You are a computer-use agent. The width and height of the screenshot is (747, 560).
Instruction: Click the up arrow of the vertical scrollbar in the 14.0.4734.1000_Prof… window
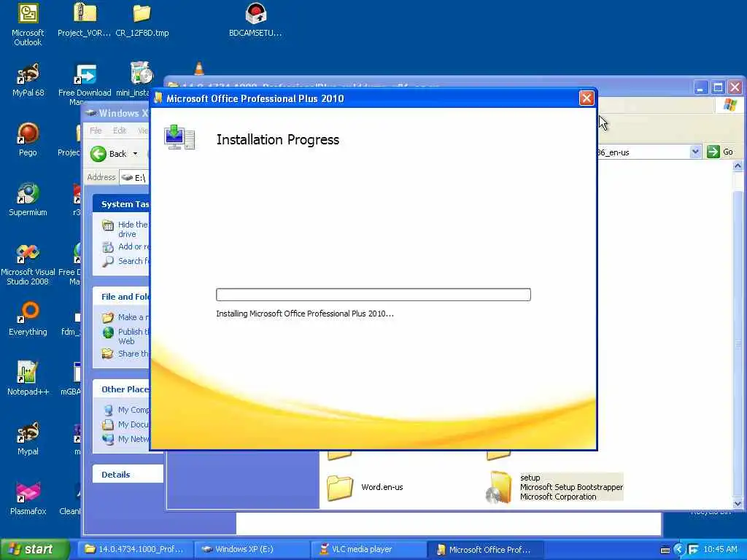(x=738, y=166)
